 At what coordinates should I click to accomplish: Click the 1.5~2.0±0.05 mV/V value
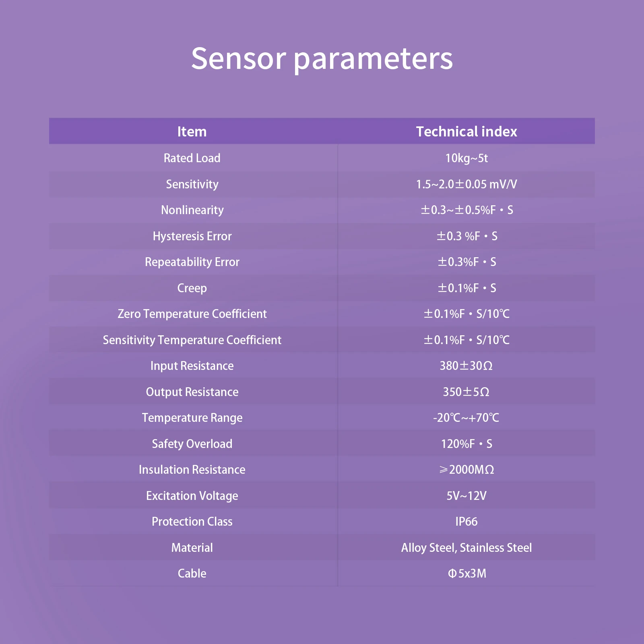(466, 184)
